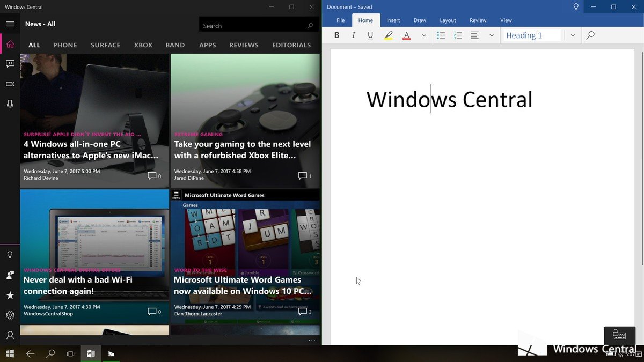Click the search magnifier in the Search box
The width and height of the screenshot is (644, 362).
pyautogui.click(x=310, y=26)
